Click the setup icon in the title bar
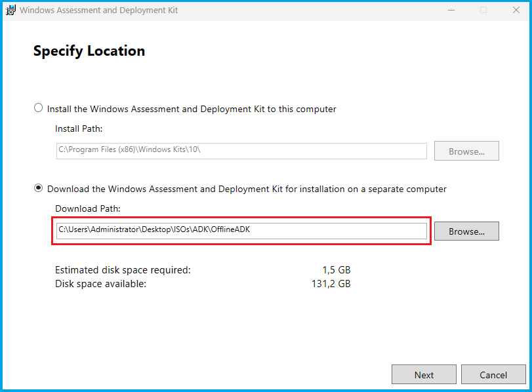The width and height of the screenshot is (532, 392). click(10, 10)
